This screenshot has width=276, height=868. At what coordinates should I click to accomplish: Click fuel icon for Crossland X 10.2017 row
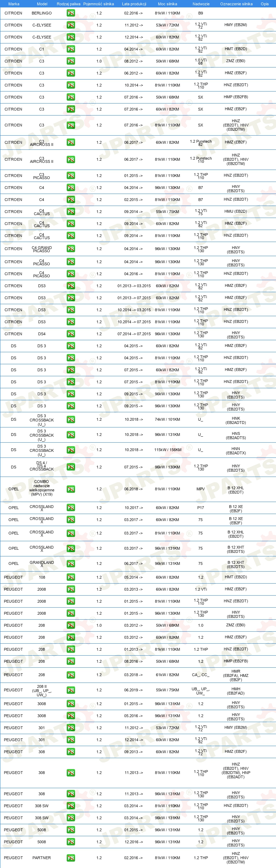[x=71, y=508]
